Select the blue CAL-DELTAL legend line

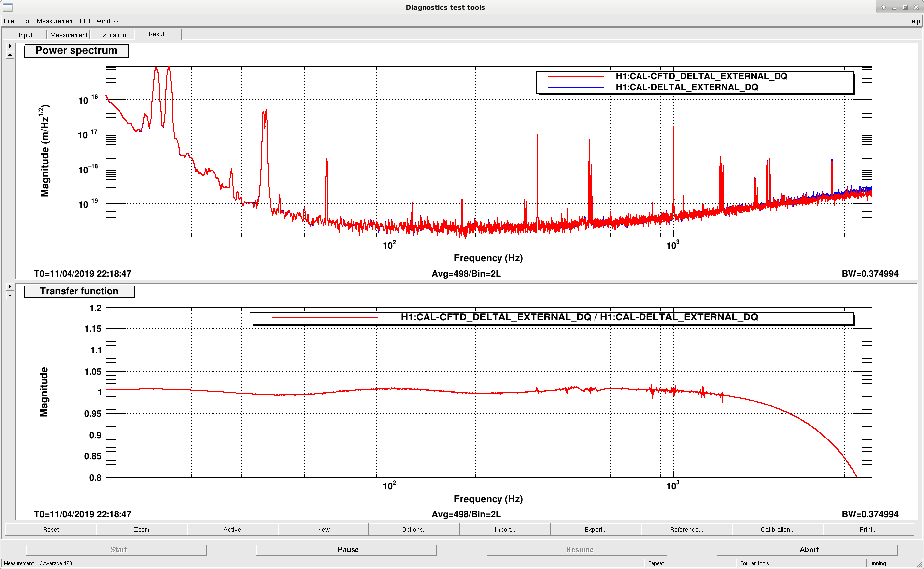[576, 88]
